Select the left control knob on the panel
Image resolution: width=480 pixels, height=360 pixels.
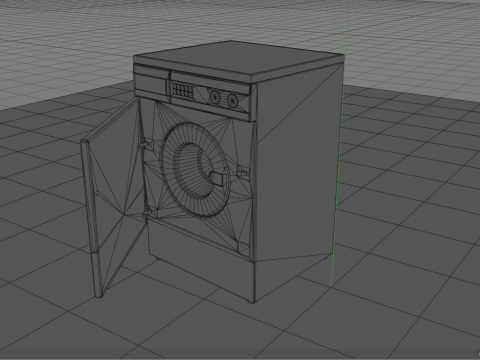pyautogui.click(x=215, y=97)
